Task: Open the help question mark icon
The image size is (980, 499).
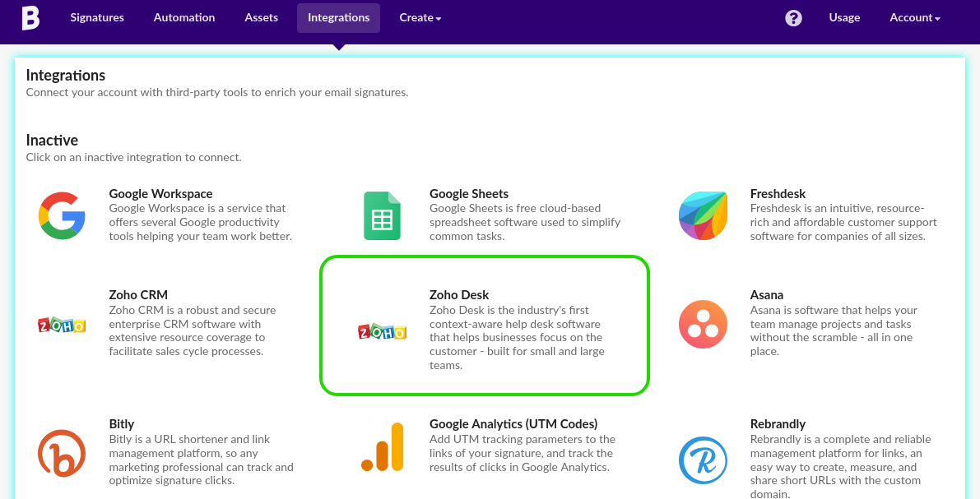Action: click(x=793, y=17)
